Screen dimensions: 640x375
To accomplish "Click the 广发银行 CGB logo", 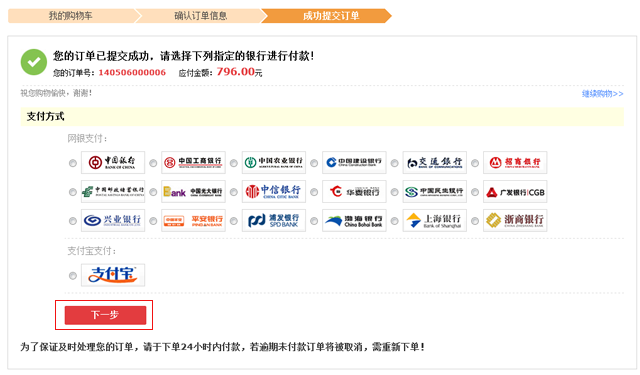I will [515, 191].
